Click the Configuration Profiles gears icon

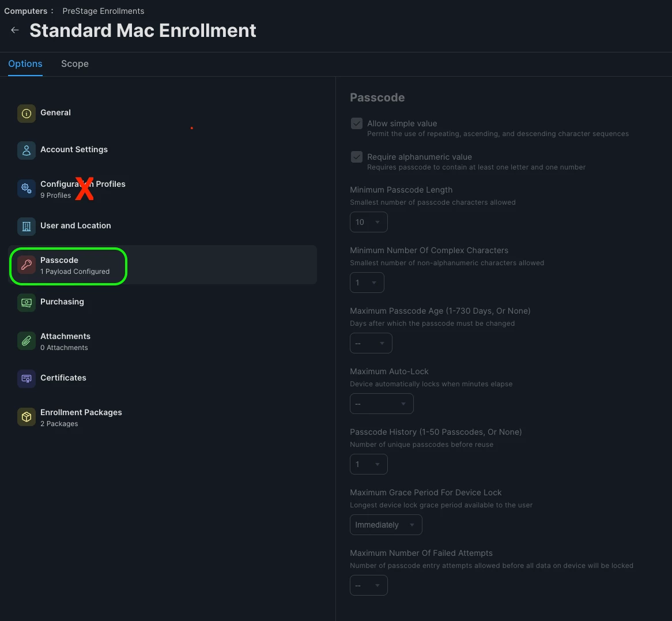pyautogui.click(x=27, y=189)
